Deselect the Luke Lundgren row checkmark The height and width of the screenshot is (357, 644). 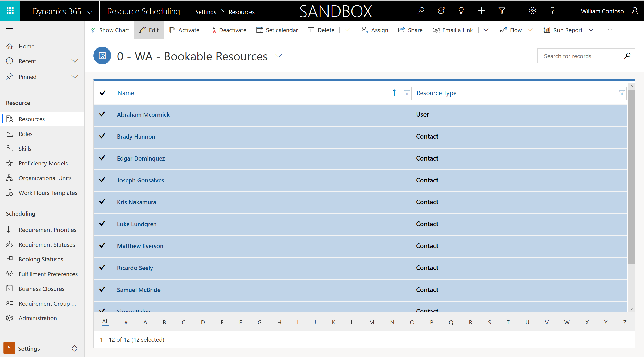(x=102, y=224)
